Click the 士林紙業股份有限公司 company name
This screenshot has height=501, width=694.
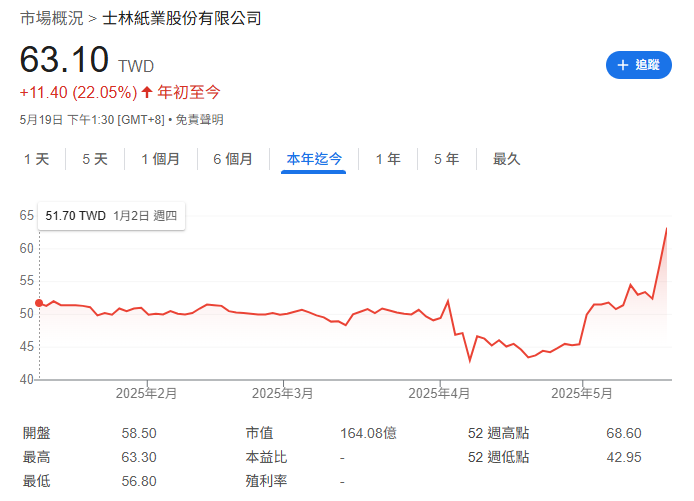click(182, 18)
